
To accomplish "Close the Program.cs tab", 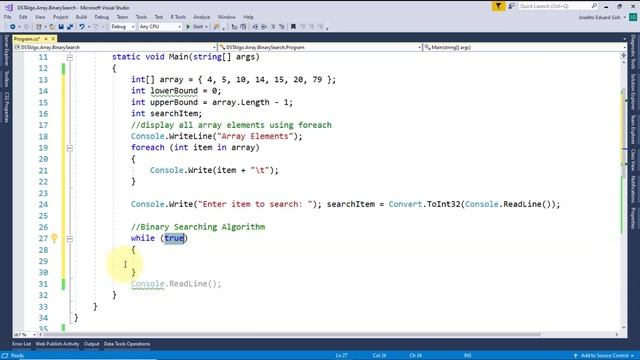I will pyautogui.click(x=53, y=39).
